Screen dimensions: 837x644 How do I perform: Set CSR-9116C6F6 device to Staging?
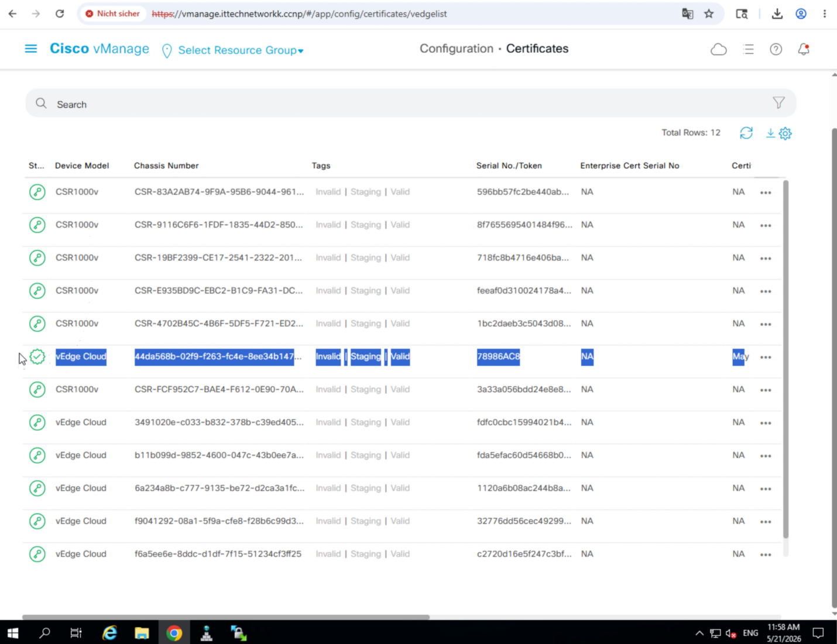point(366,225)
